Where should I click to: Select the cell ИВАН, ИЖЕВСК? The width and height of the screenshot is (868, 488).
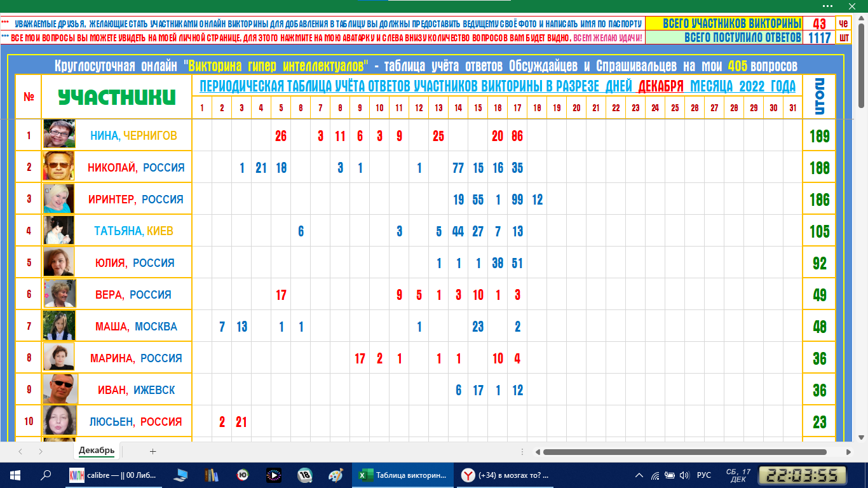tap(117, 390)
